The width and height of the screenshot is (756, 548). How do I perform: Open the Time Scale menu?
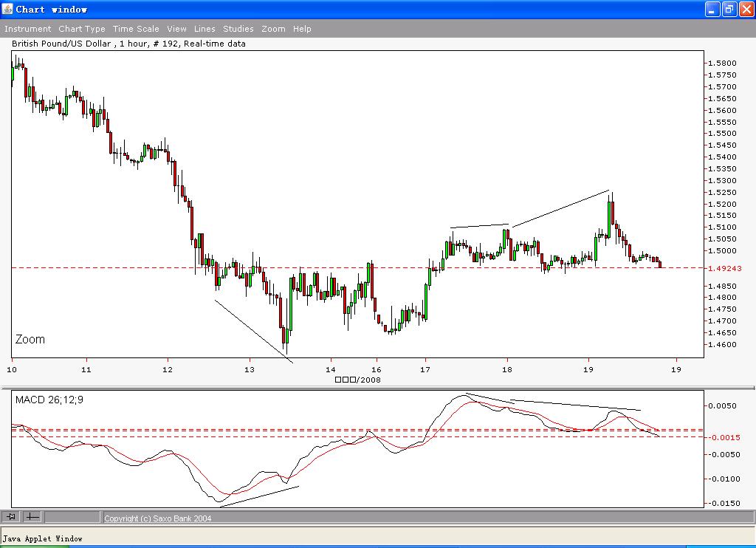(136, 29)
